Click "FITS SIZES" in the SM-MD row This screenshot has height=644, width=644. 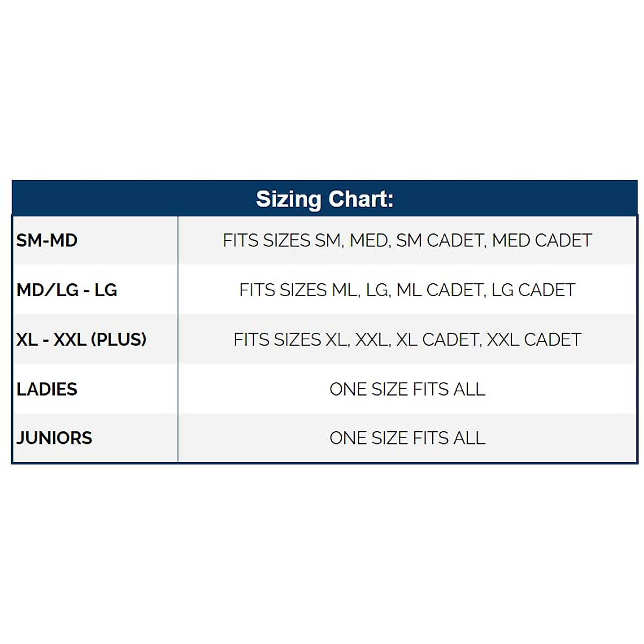click(x=266, y=240)
